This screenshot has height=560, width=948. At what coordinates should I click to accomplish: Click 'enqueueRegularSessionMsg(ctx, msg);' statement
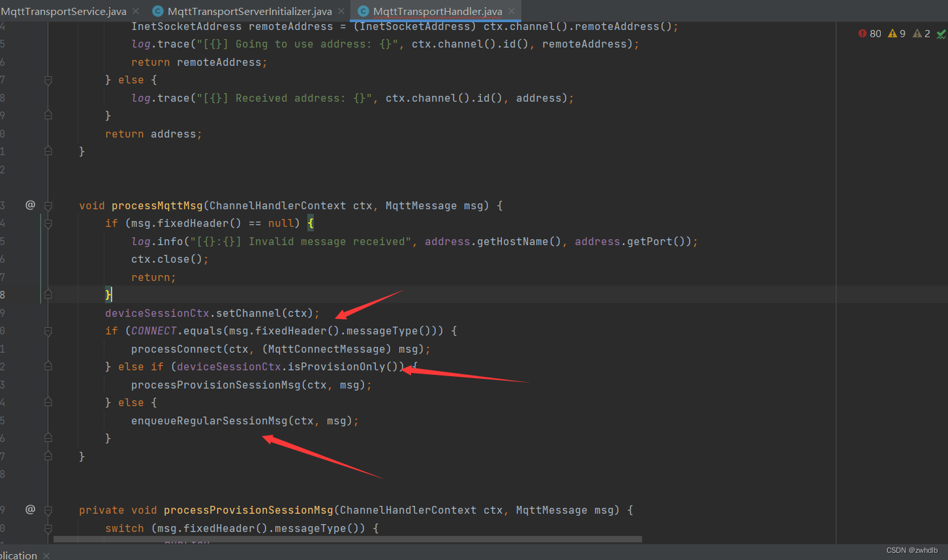[245, 420]
